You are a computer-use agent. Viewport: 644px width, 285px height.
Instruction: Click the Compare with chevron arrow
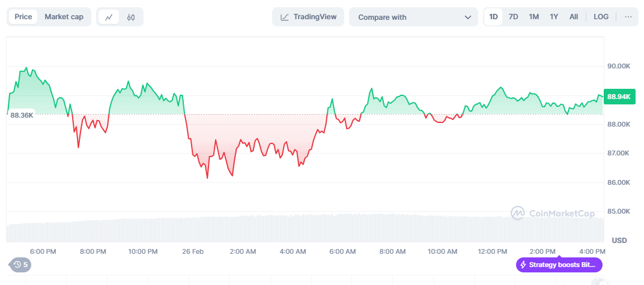tap(467, 17)
